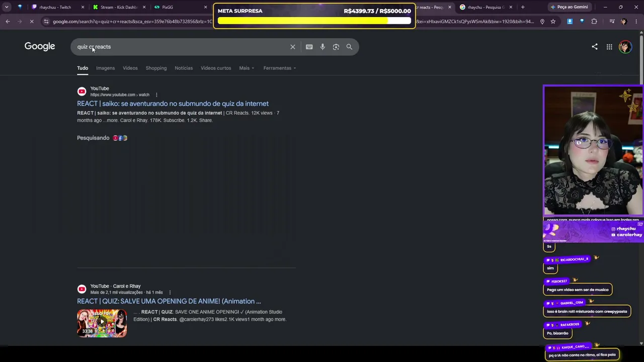Close the cr reacts search tab

(449, 7)
